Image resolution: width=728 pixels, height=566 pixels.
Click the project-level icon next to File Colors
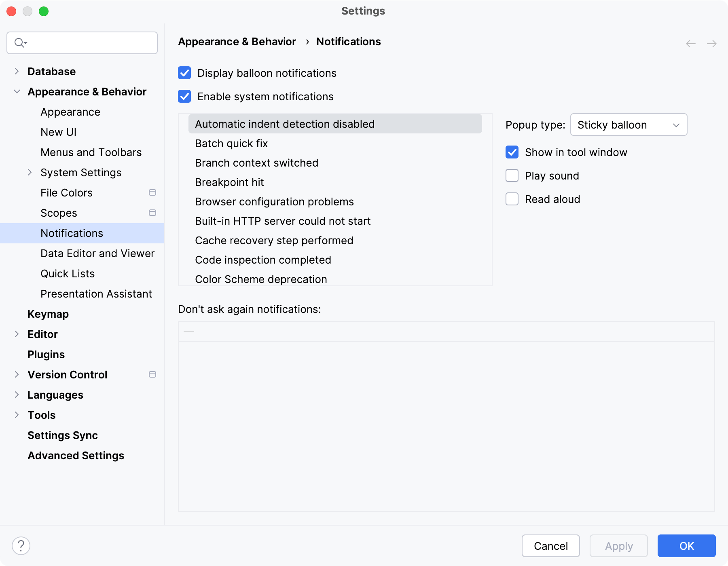(x=152, y=193)
